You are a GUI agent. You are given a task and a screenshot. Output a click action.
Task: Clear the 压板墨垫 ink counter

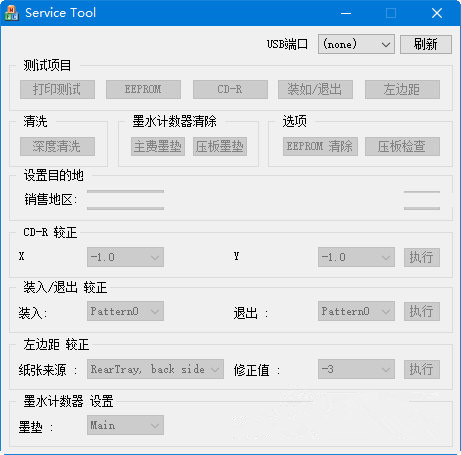pos(220,146)
